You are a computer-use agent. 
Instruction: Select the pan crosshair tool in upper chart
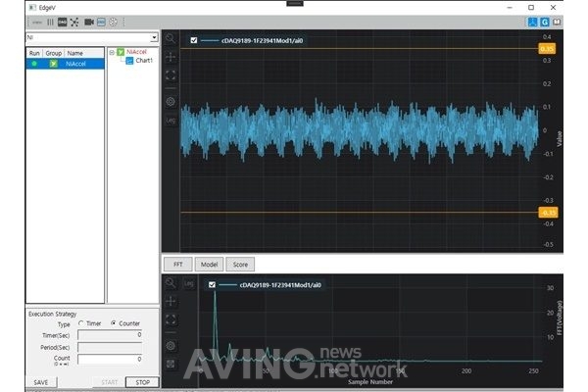(x=171, y=57)
